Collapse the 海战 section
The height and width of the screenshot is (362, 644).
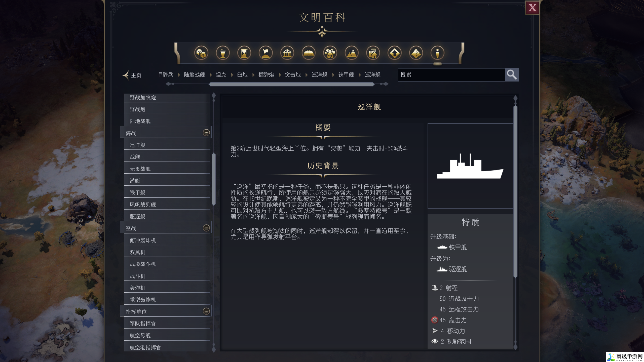tap(206, 133)
